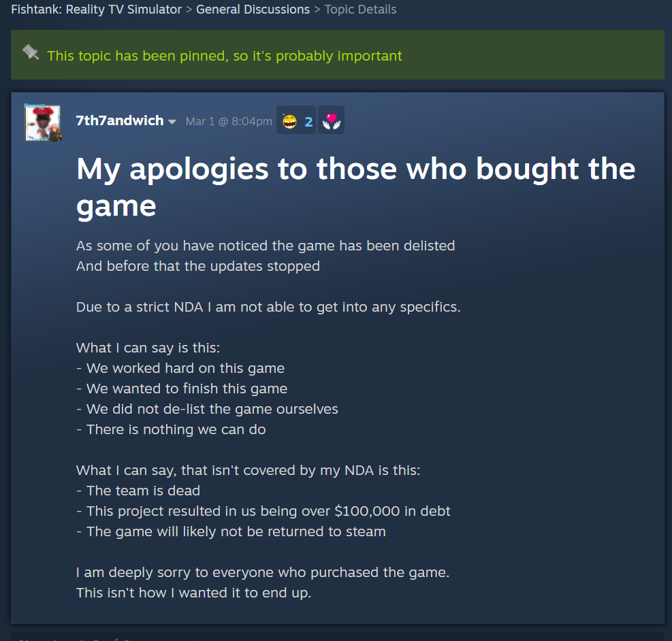Open Fishtank: Reality TV Simulator breadcrumb link
The image size is (672, 641).
96,10
